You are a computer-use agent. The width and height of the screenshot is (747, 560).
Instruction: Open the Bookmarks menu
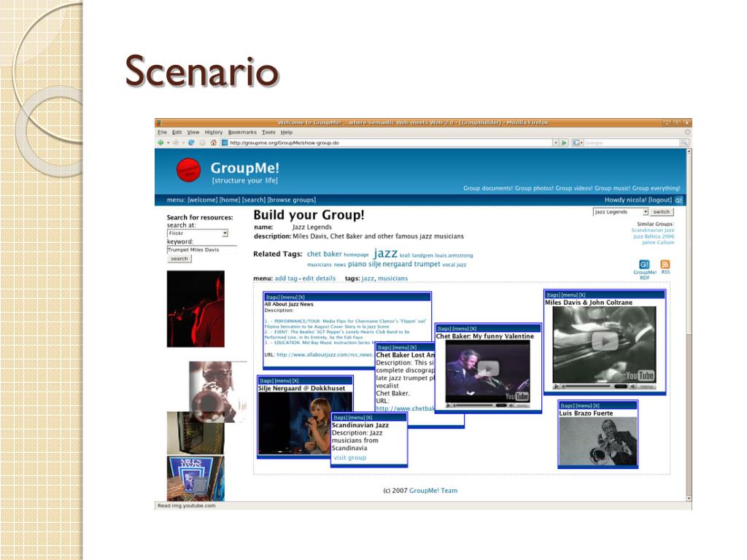point(242,133)
